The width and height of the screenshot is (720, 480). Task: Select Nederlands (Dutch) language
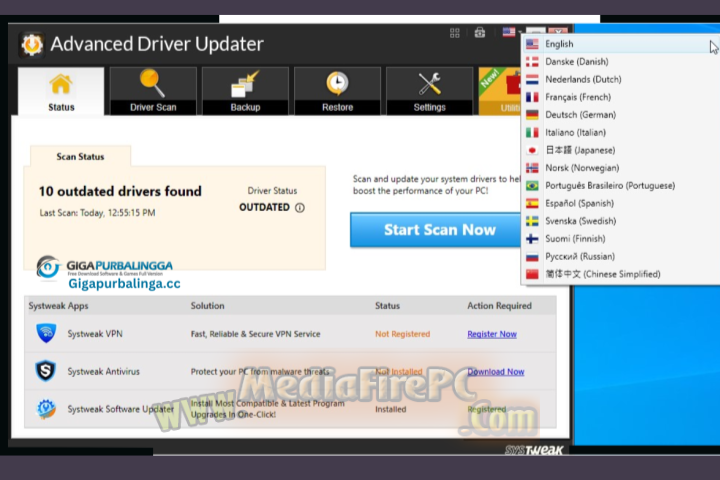620,79
